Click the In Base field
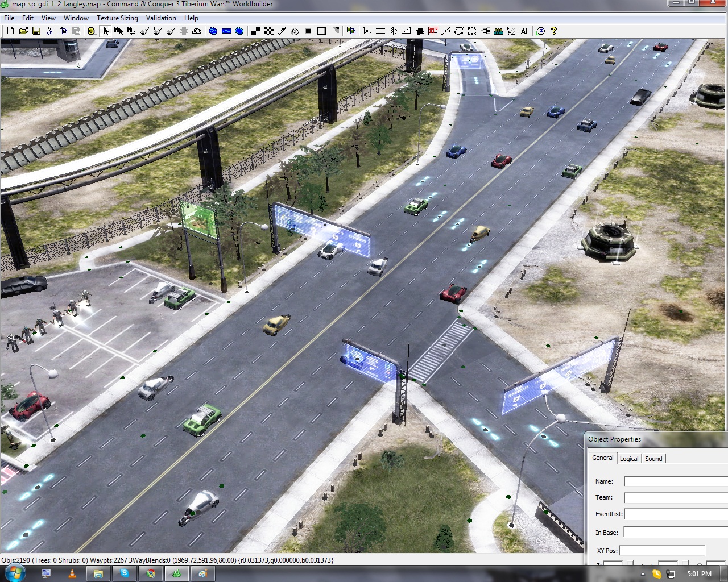 tap(676, 532)
